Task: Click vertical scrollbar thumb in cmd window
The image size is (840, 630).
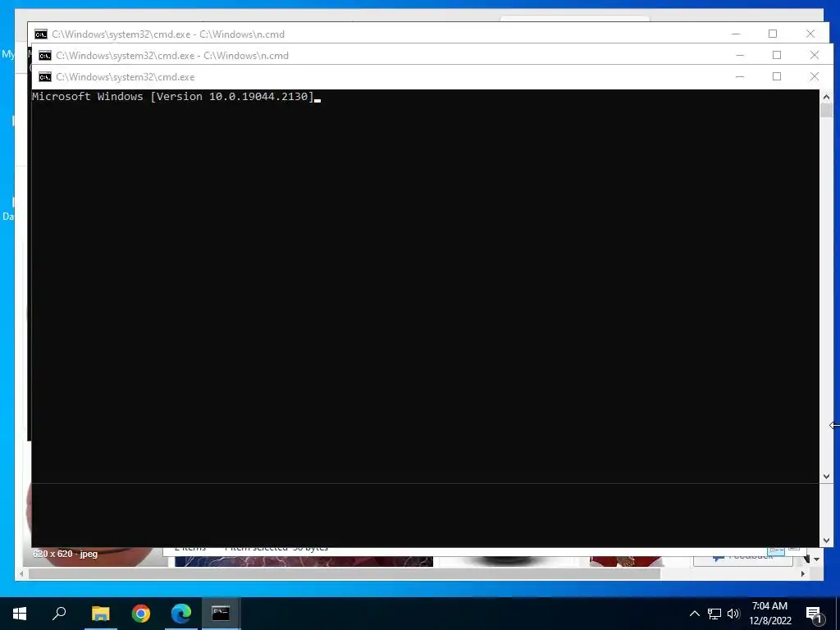Action: click(826, 111)
